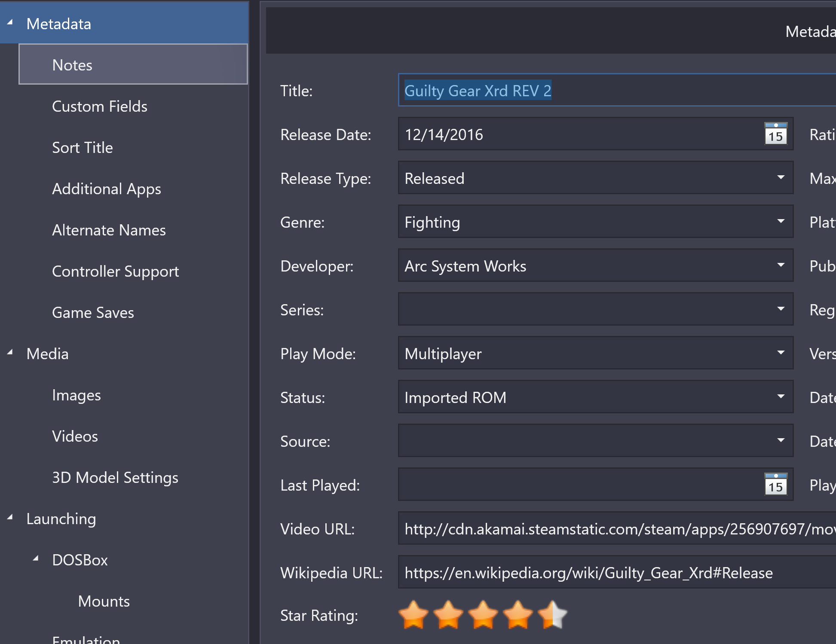The height and width of the screenshot is (644, 836).
Task: Set rating to one star
Action: [413, 615]
